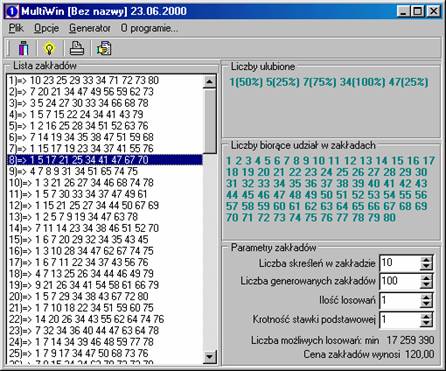The image size is (446, 371).
Task: Click favorite number 1(50%)
Action: click(246, 82)
